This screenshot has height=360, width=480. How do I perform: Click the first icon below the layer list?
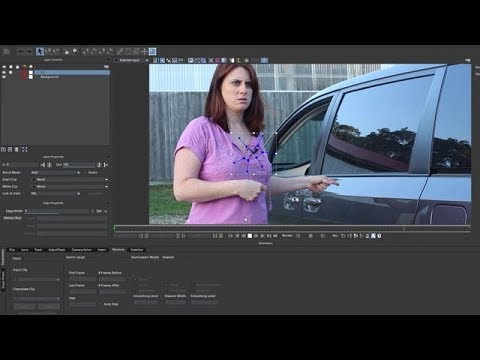(3, 149)
